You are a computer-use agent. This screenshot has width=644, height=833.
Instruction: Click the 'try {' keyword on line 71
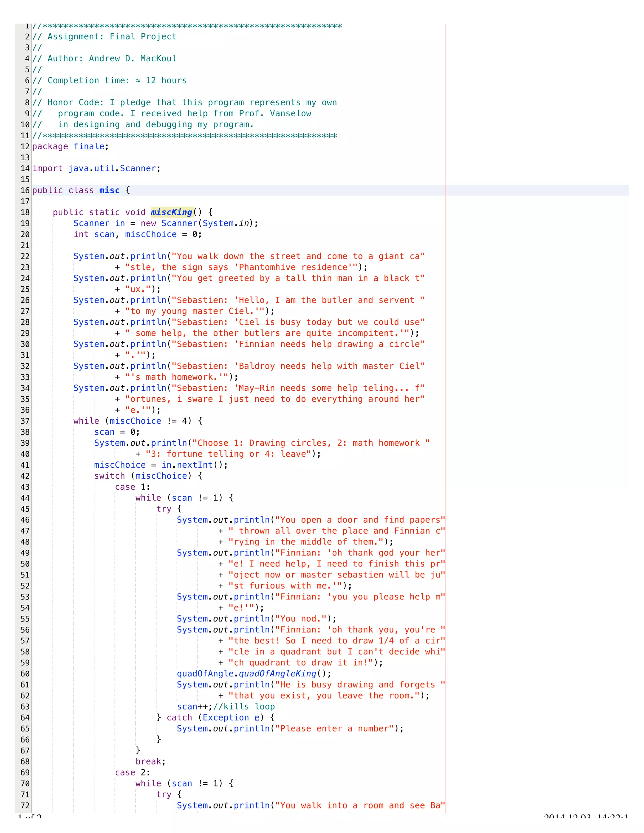pos(169,795)
